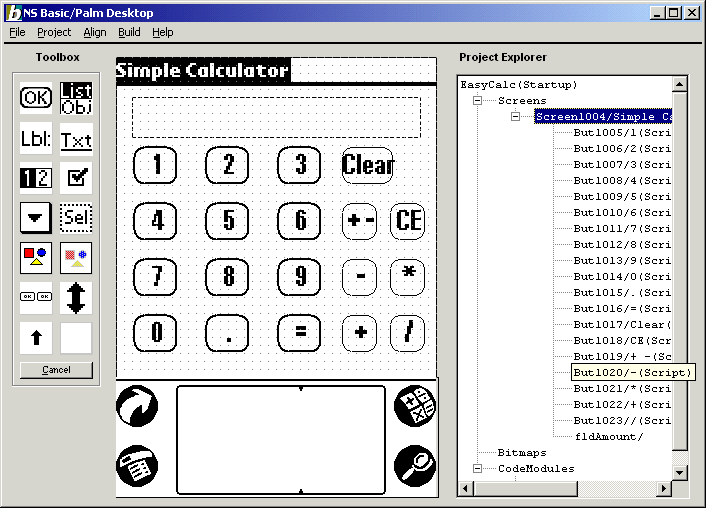Select But1016/= in Project Explorer

click(622, 309)
